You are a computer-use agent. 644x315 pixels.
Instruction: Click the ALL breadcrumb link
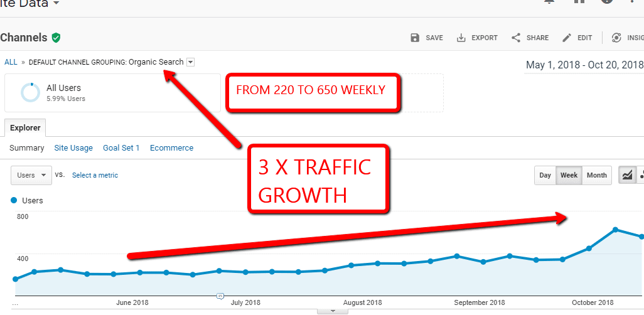pos(11,62)
